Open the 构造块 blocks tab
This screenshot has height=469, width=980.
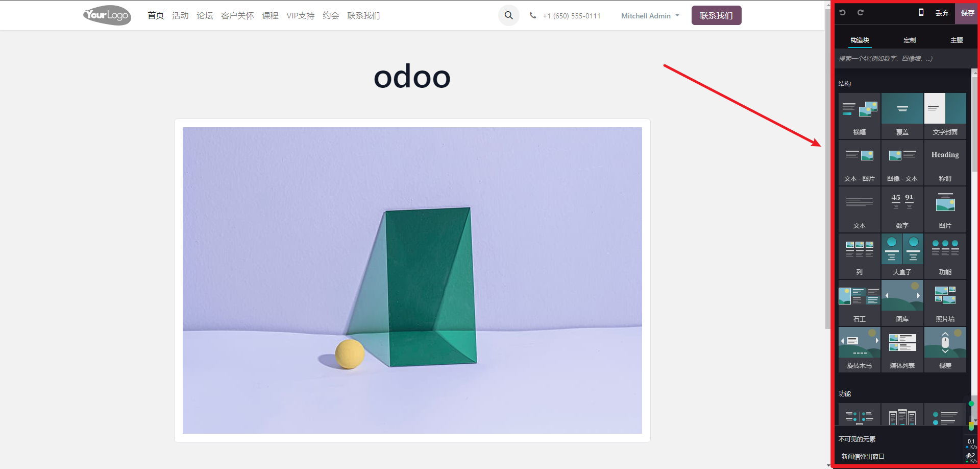click(860, 40)
